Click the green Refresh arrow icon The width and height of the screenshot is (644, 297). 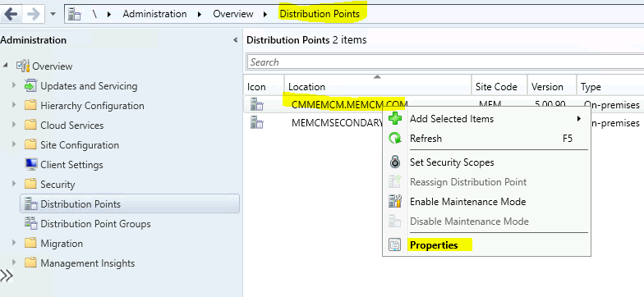click(395, 139)
